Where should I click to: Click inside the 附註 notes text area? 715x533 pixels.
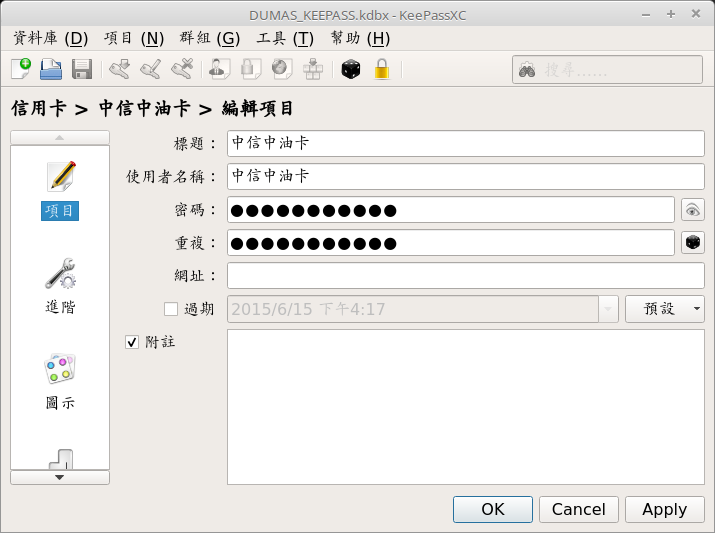466,407
